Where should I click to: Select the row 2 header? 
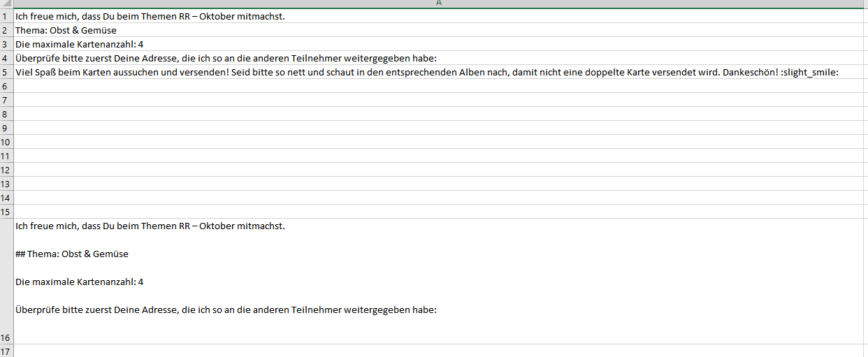pyautogui.click(x=6, y=30)
